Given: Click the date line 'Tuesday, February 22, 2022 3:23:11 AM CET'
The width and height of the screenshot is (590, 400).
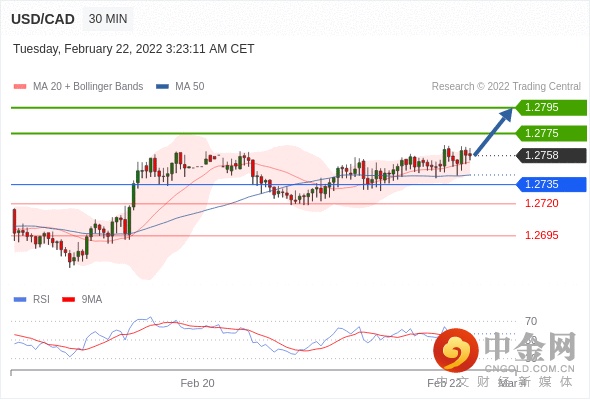Looking at the screenshot, I should tap(134, 49).
